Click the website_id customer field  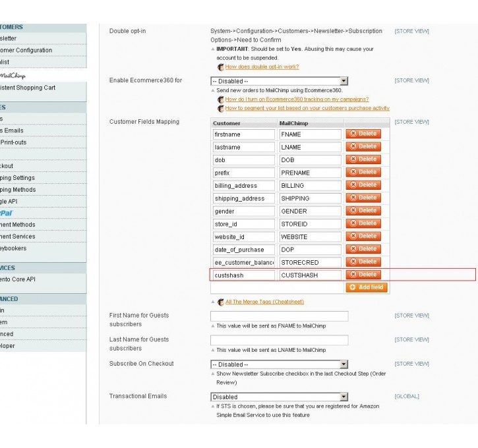click(x=243, y=237)
